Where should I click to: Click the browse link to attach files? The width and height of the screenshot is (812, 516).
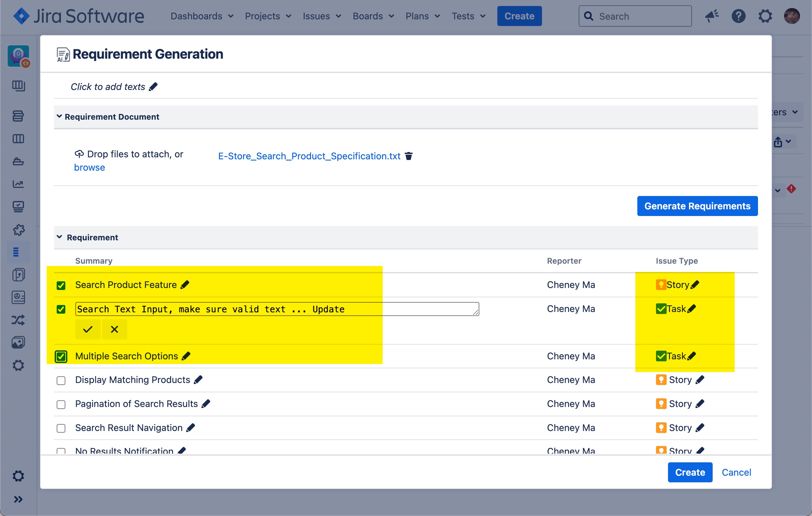89,168
